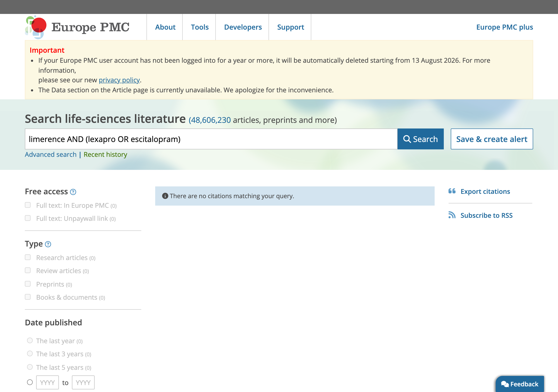
Task: Focus the search query text box
Action: [x=211, y=139]
